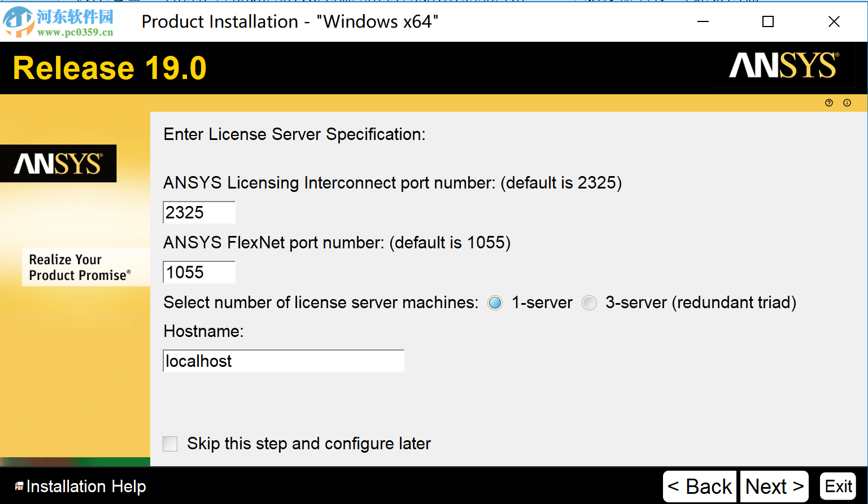868x504 pixels.
Task: Click the ANSYS logo in the black header
Action: (783, 66)
